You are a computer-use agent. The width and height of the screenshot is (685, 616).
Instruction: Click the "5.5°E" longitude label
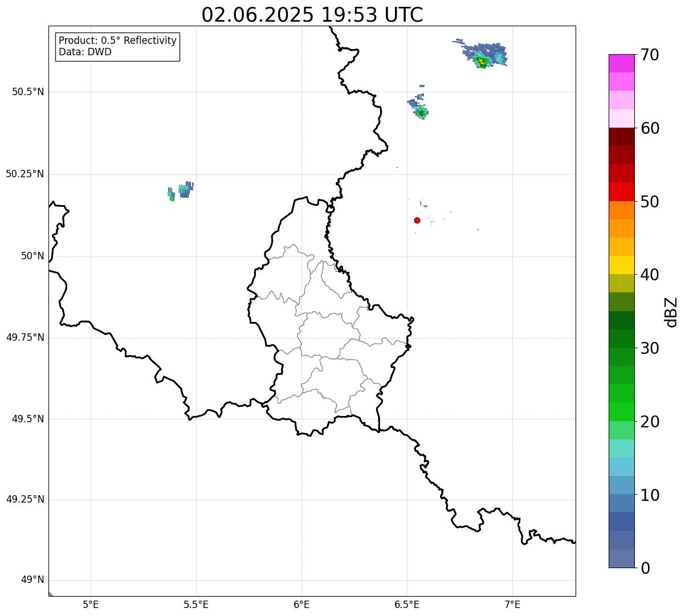click(x=196, y=604)
